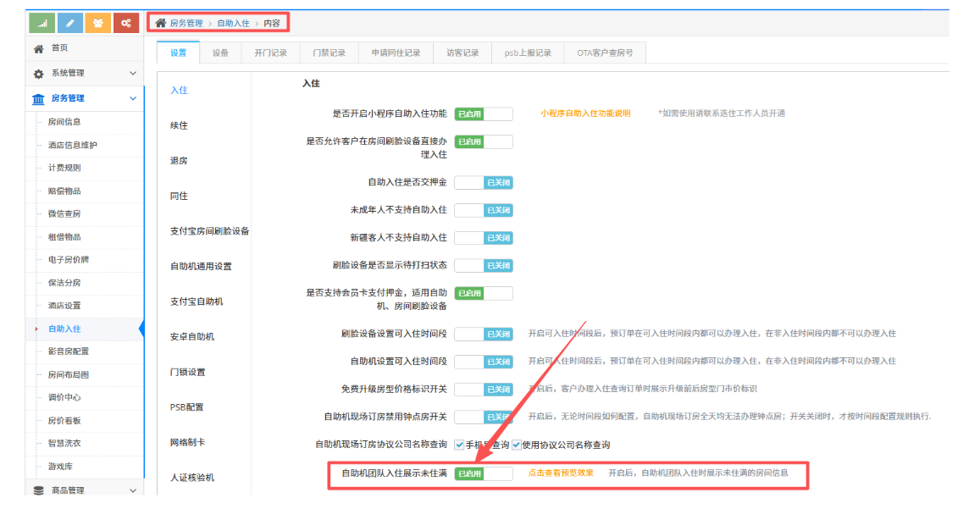
Task: Open the 申请同住记录 tab
Action: point(396,53)
